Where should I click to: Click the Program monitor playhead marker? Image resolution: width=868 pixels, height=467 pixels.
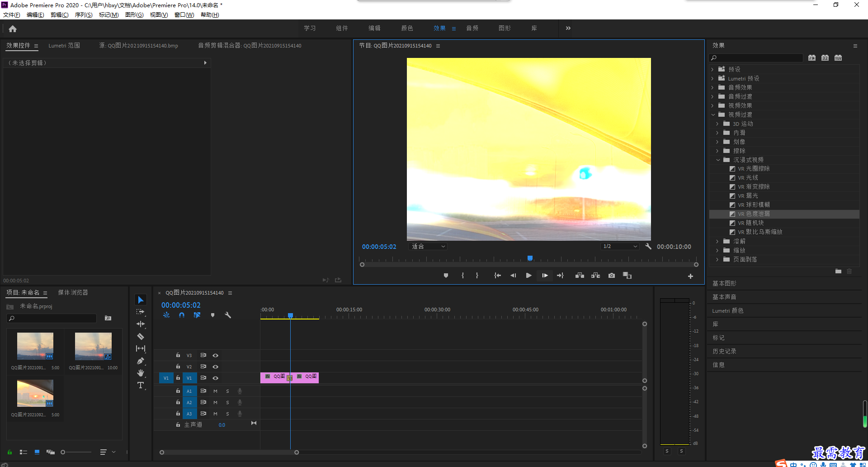point(530,258)
